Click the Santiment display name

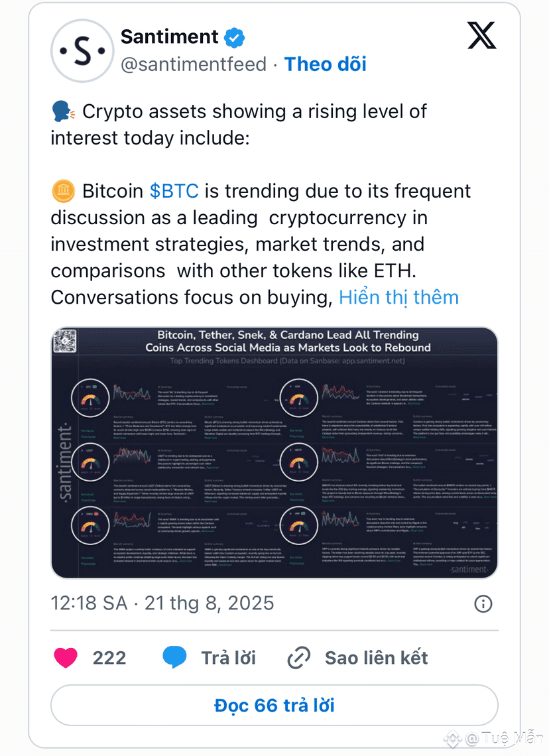point(169,37)
